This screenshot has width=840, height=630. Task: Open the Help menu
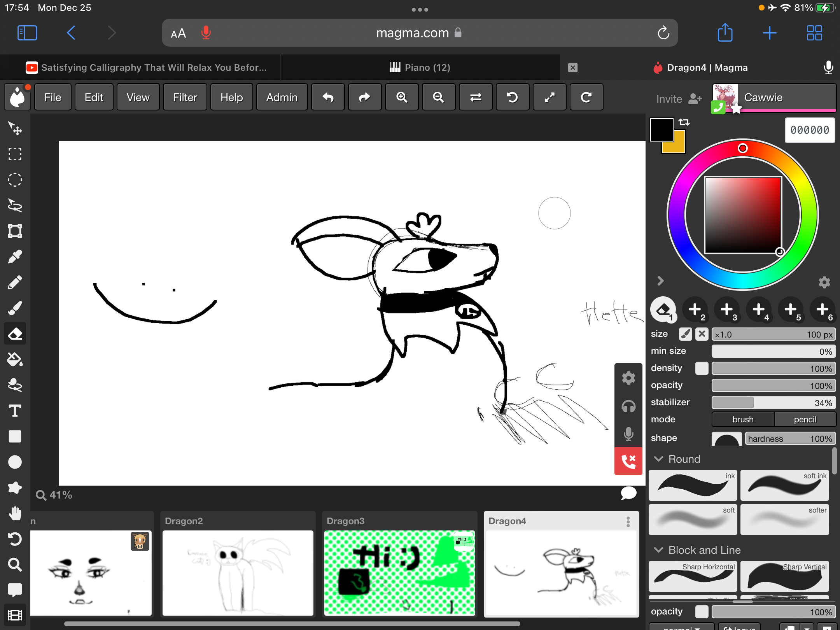[232, 97]
